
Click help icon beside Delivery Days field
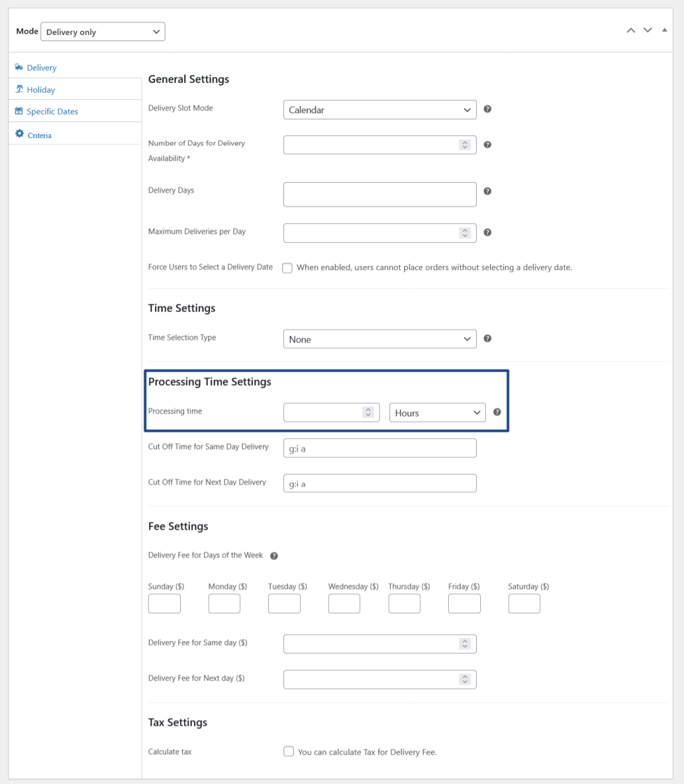pos(487,191)
